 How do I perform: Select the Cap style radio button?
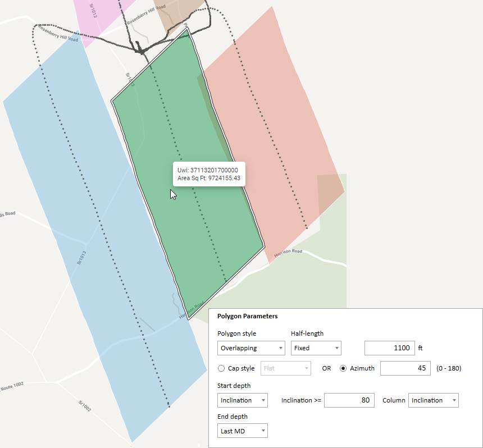[221, 369]
